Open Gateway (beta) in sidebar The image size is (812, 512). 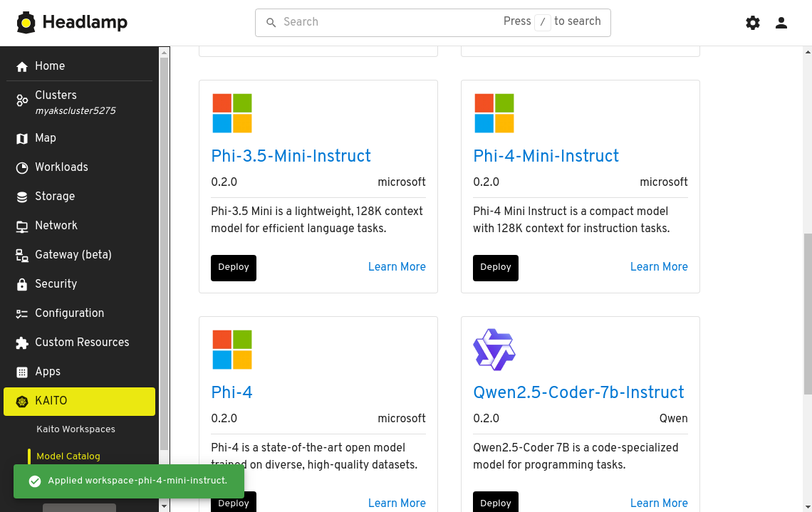tap(73, 255)
